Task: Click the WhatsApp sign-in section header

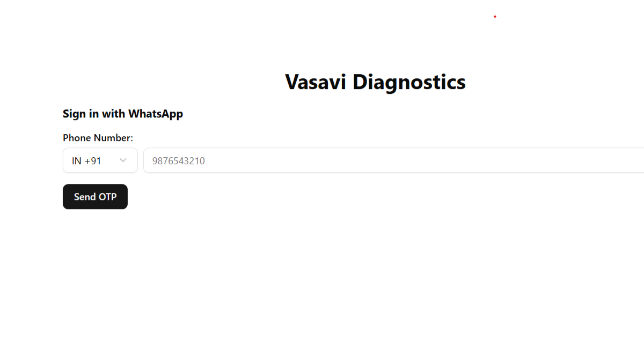Action: (123, 114)
